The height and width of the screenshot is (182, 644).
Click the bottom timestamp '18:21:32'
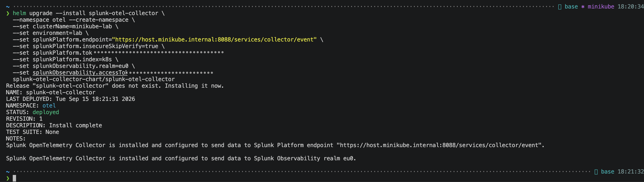pyautogui.click(x=631, y=172)
